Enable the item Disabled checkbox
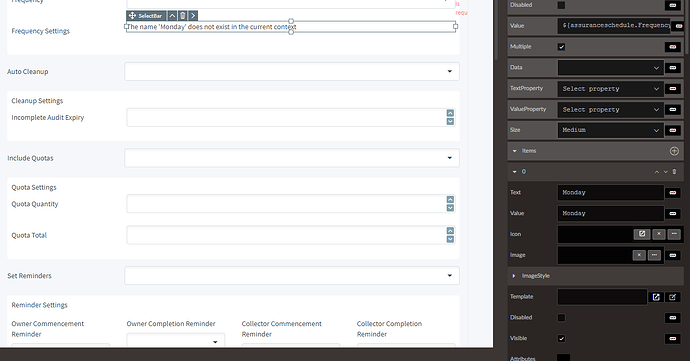Image resolution: width=690 pixels, height=361 pixels. coord(561,317)
